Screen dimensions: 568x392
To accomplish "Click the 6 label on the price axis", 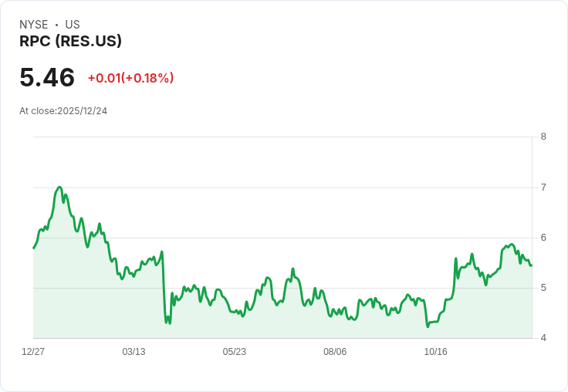I will [543, 238].
